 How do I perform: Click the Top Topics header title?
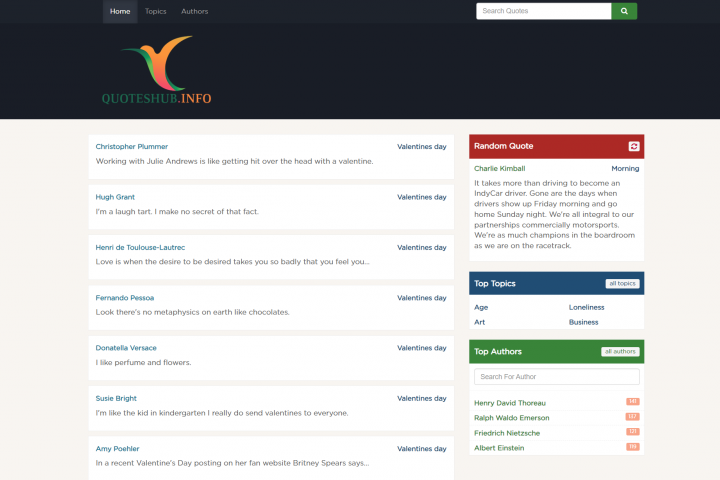pos(495,283)
